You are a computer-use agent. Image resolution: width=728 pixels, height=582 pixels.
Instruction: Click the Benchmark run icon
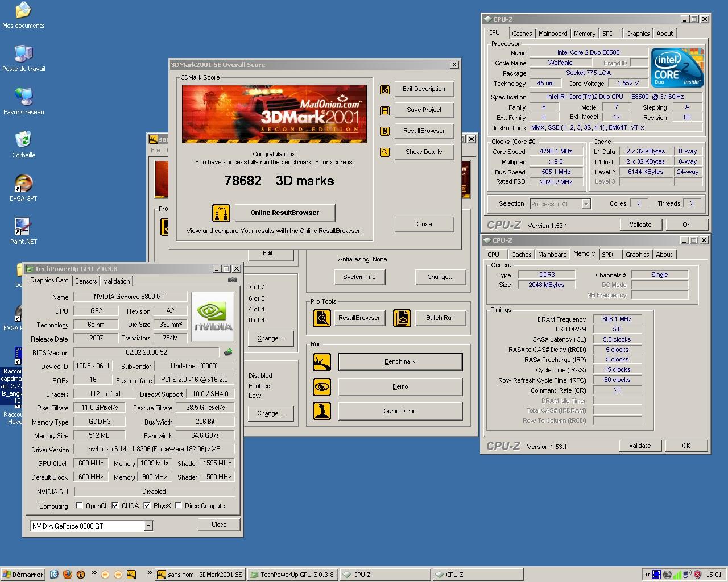click(322, 362)
